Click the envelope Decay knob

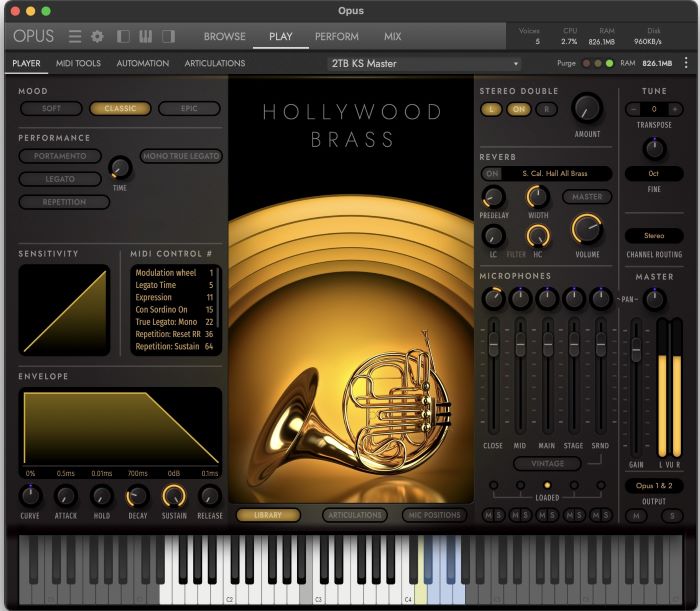[138, 496]
